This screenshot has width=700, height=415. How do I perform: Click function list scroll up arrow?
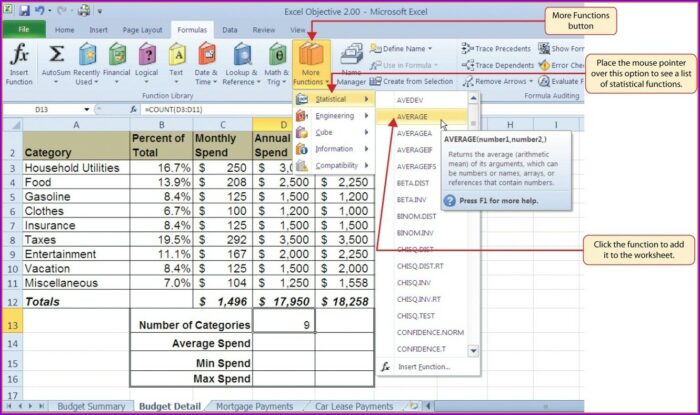[x=473, y=98]
